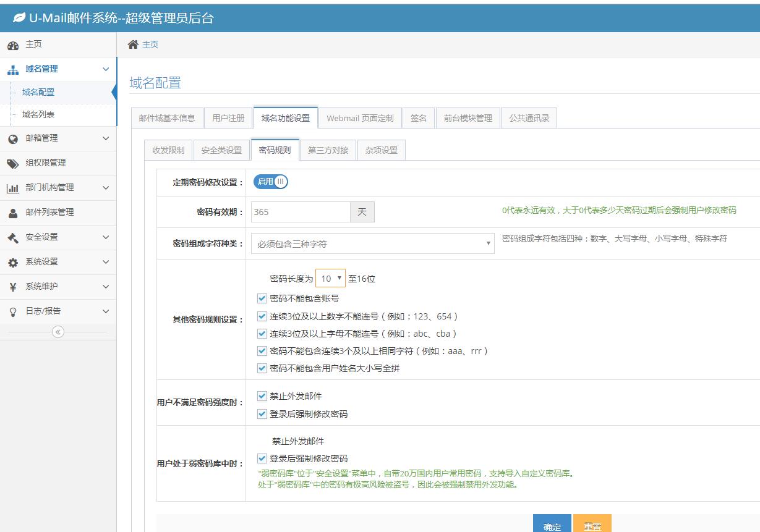Click the globe icon for 邮箱管理
This screenshot has height=532, width=760.
(x=12, y=139)
